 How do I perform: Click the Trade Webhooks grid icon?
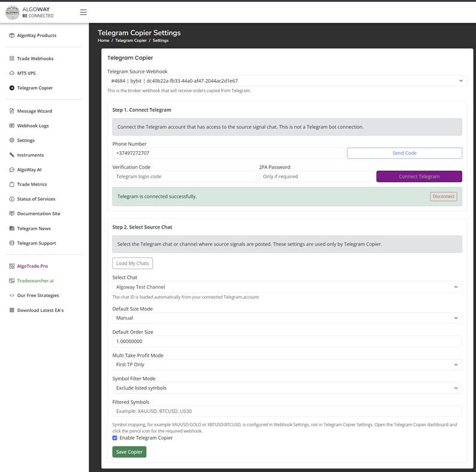tap(12, 58)
